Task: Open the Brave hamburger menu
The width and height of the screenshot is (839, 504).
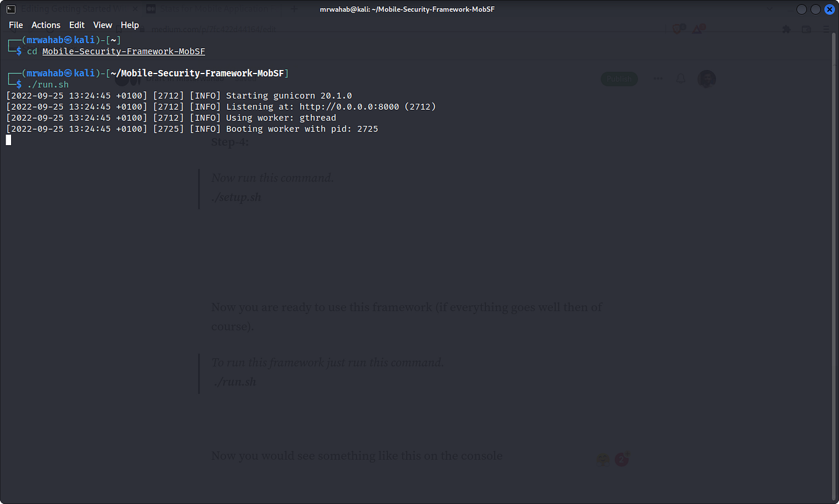Action: pyautogui.click(x=827, y=29)
